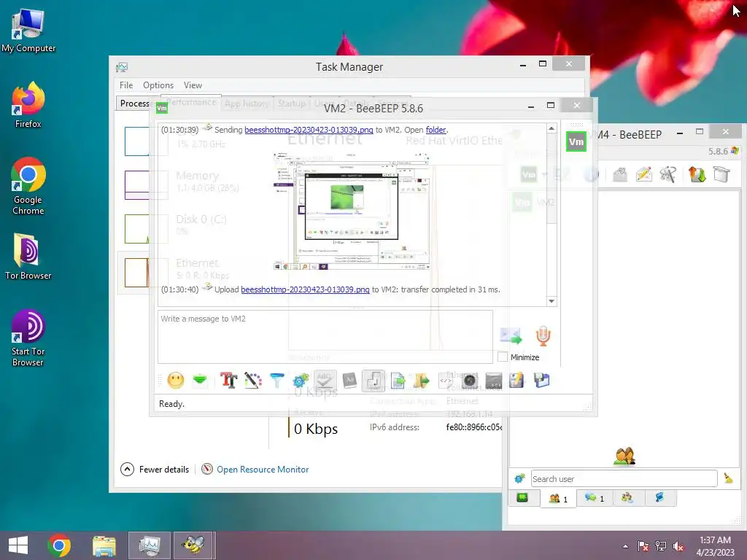The width and height of the screenshot is (747, 560).
Task: Open Task Manager File menu
Action: coord(126,85)
